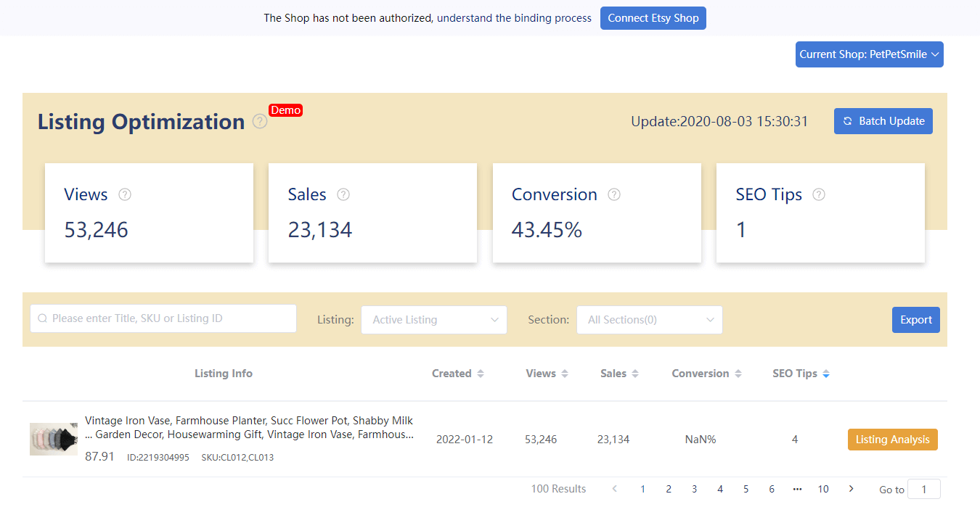Click the Connect Etsy Shop button

tap(653, 17)
